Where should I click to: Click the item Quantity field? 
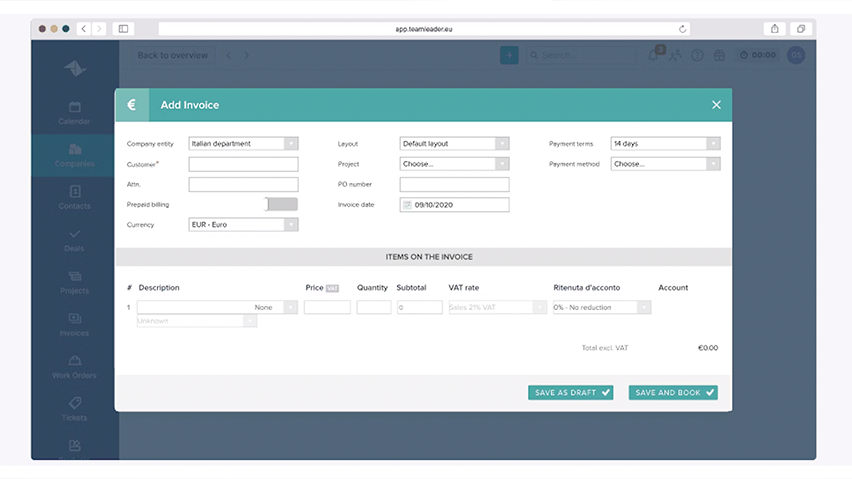tap(374, 307)
